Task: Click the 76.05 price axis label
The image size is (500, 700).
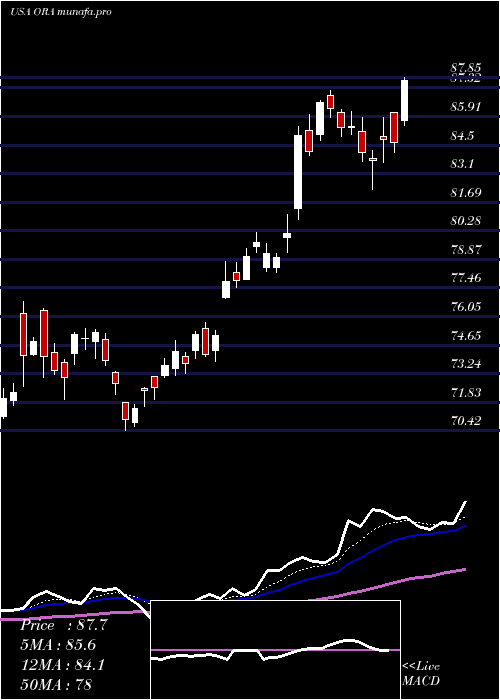Action: (x=466, y=307)
